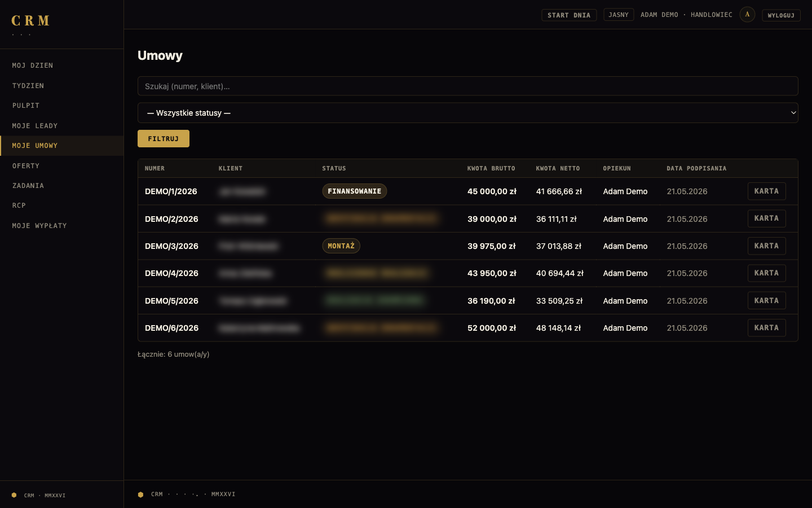
Task: Click the gold hexagon icon in the main footer
Action: (x=140, y=494)
